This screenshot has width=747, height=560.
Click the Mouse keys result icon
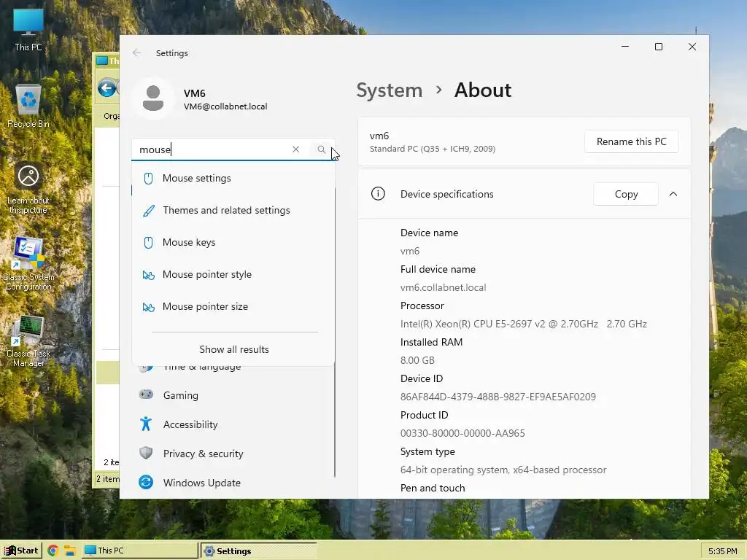pyautogui.click(x=148, y=242)
